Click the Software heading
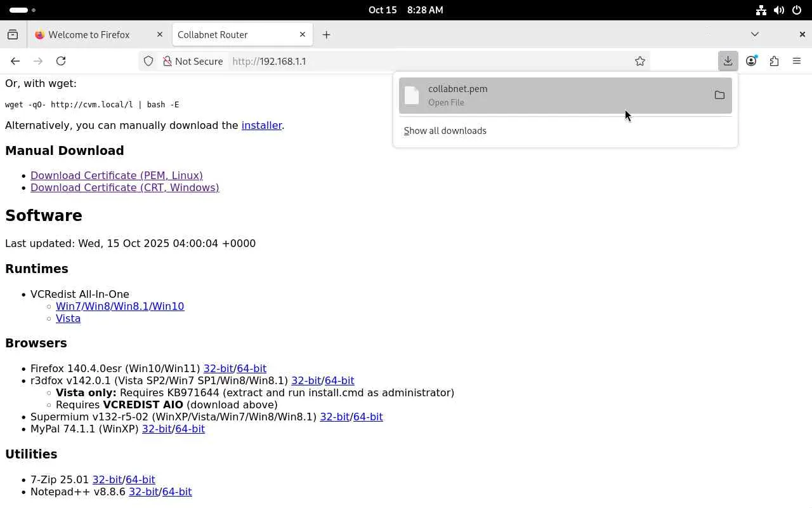 coord(44,215)
